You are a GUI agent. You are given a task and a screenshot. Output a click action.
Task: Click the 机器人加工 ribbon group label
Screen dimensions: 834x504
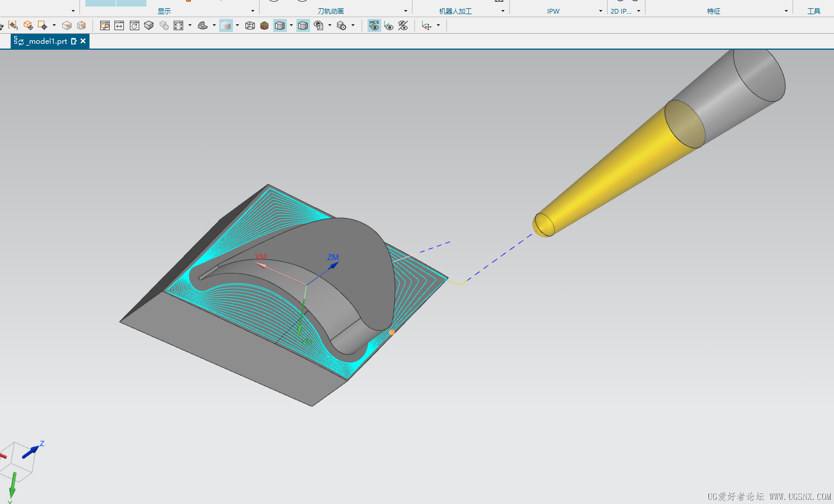[x=456, y=11]
